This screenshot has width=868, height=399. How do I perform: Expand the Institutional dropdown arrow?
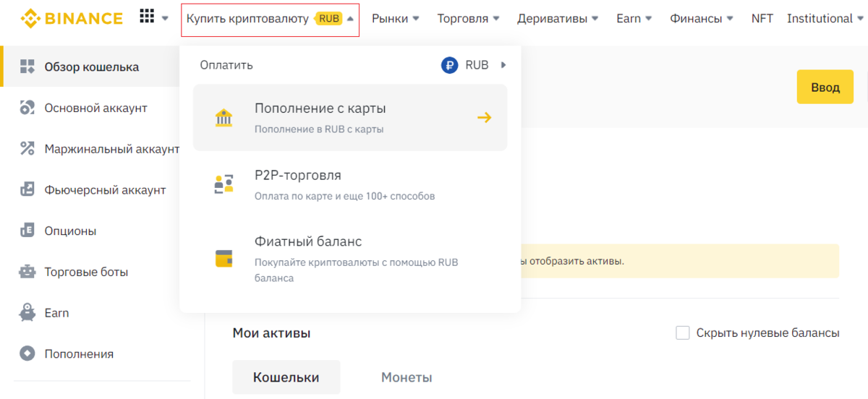[860, 19]
